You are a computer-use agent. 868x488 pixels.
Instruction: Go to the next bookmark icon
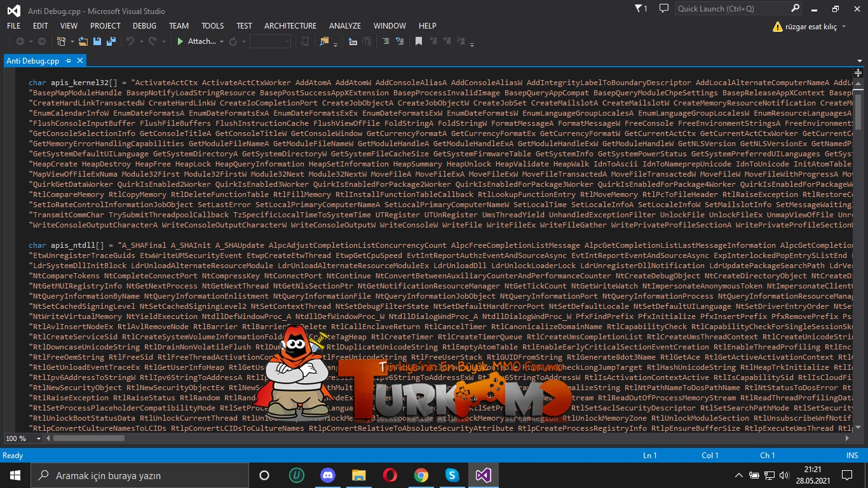point(448,41)
